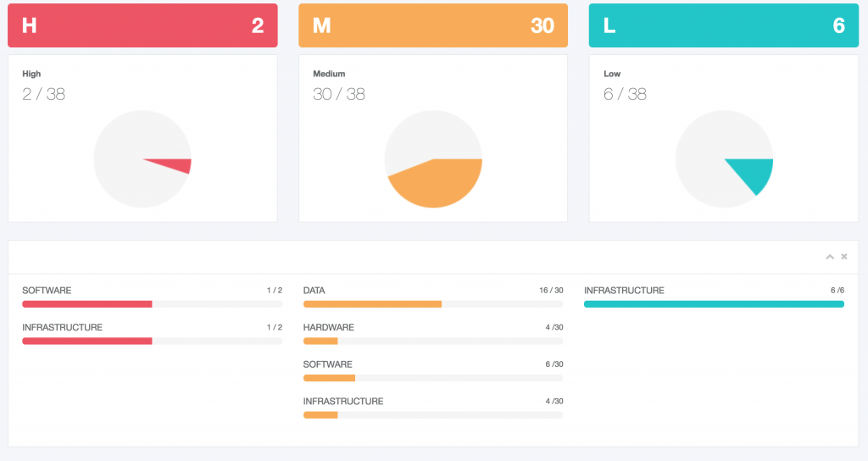Click the orange INFRASTRUCTURE progress bar
This screenshot has width=868, height=461.
(x=433, y=415)
